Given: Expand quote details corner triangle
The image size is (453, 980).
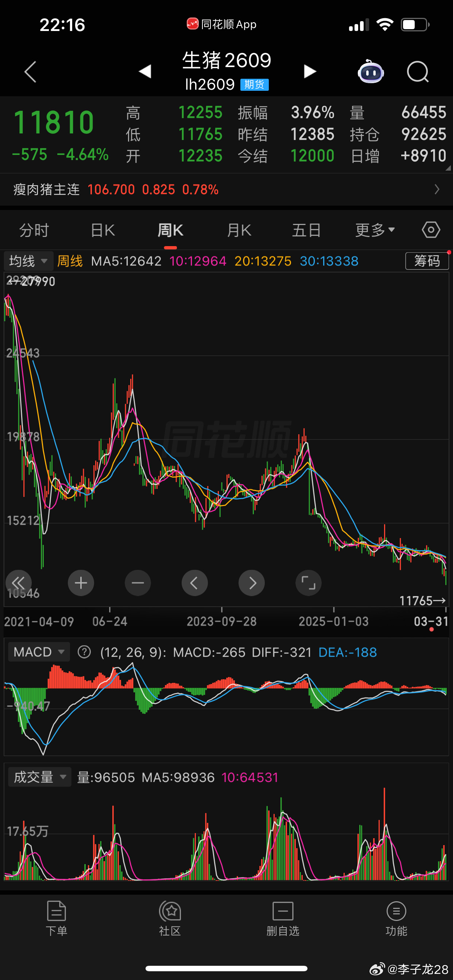Looking at the screenshot, I should tap(448, 168).
